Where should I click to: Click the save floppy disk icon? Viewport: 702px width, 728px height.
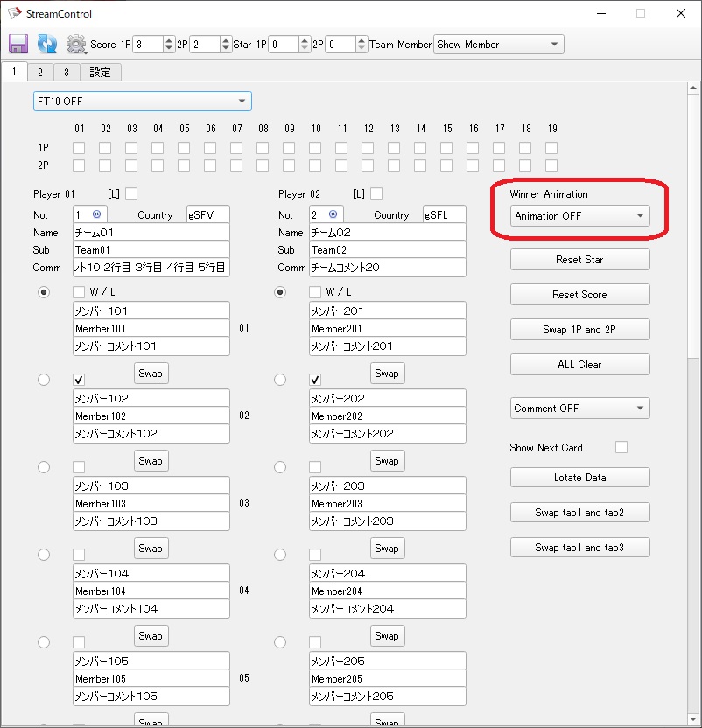(18, 44)
